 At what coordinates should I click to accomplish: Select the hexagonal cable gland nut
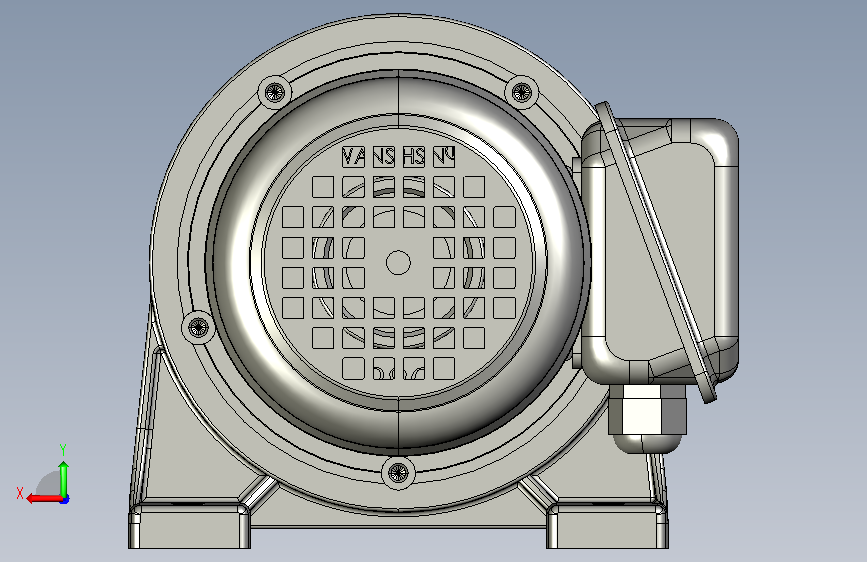click(x=647, y=409)
